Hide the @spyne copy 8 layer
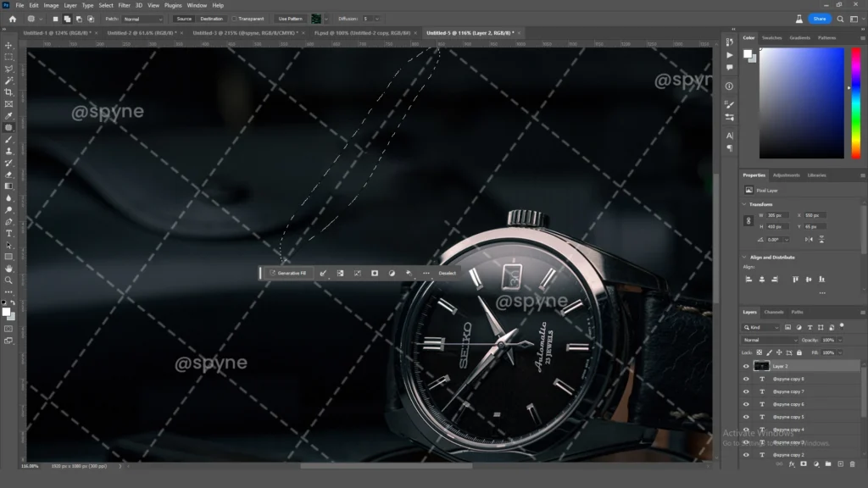This screenshot has height=488, width=868. click(x=746, y=379)
